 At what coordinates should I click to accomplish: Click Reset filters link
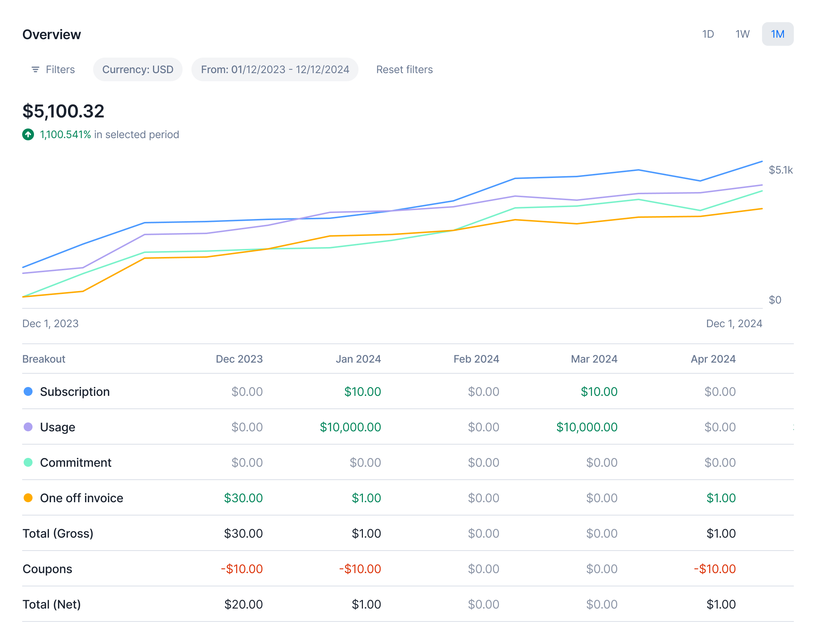pyautogui.click(x=404, y=69)
